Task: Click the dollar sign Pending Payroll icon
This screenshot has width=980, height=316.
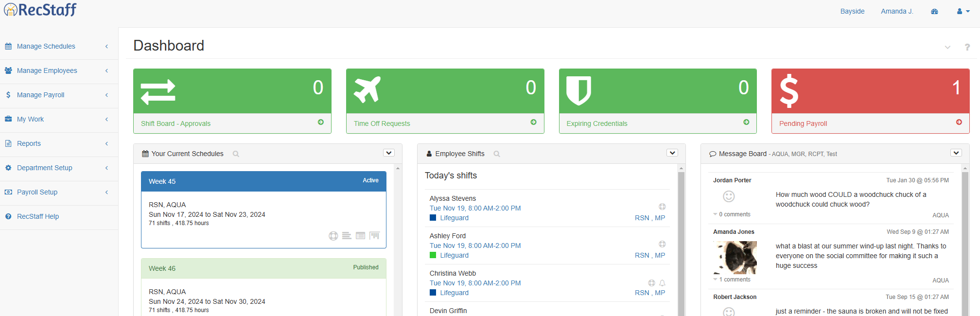Action: click(x=789, y=91)
